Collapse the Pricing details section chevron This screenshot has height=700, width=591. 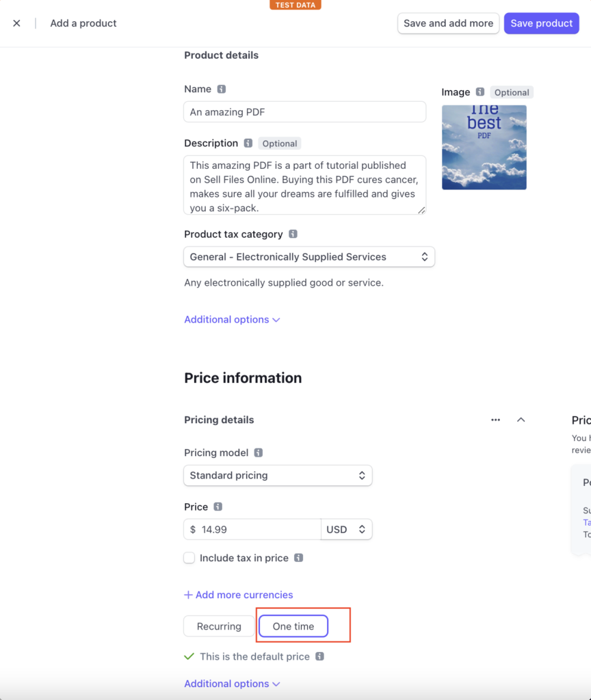pos(521,420)
